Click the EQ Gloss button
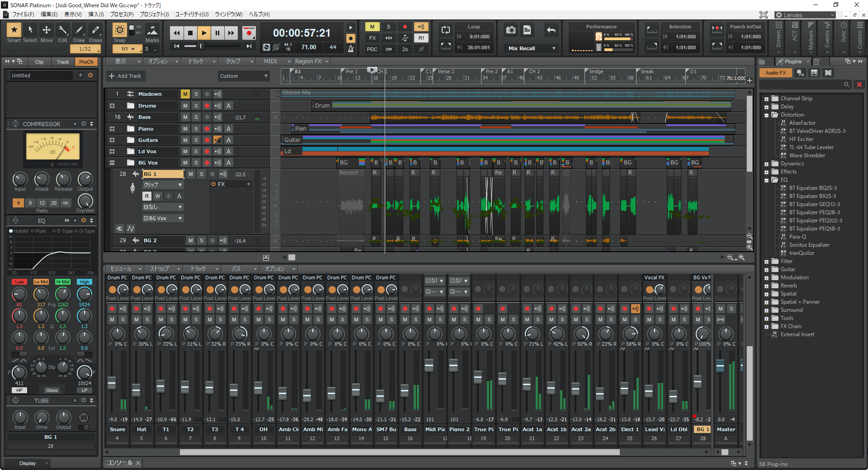868x470 pixels. pyautogui.click(x=52, y=390)
